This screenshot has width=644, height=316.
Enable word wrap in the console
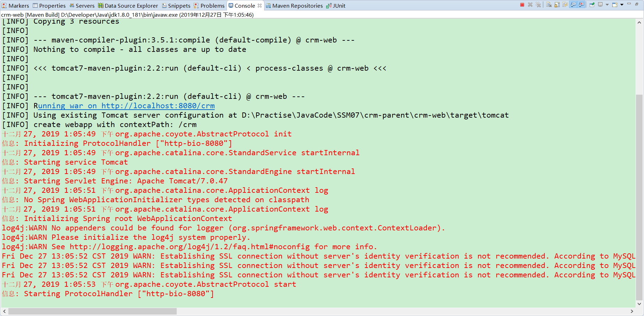point(565,5)
